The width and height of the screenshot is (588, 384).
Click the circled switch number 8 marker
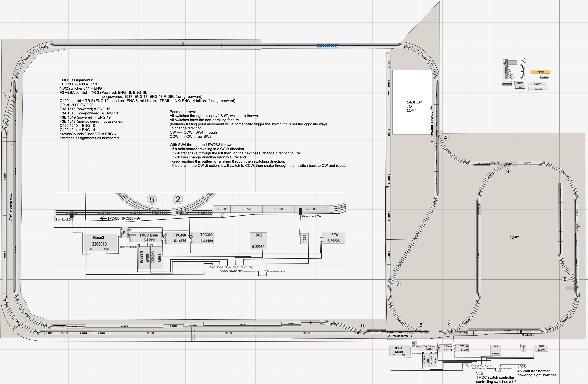click(x=565, y=279)
